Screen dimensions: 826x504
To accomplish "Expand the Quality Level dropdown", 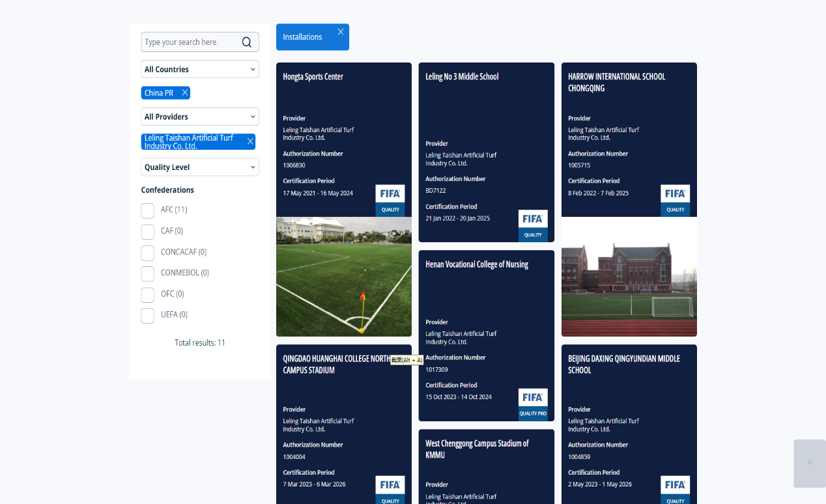I will point(200,167).
